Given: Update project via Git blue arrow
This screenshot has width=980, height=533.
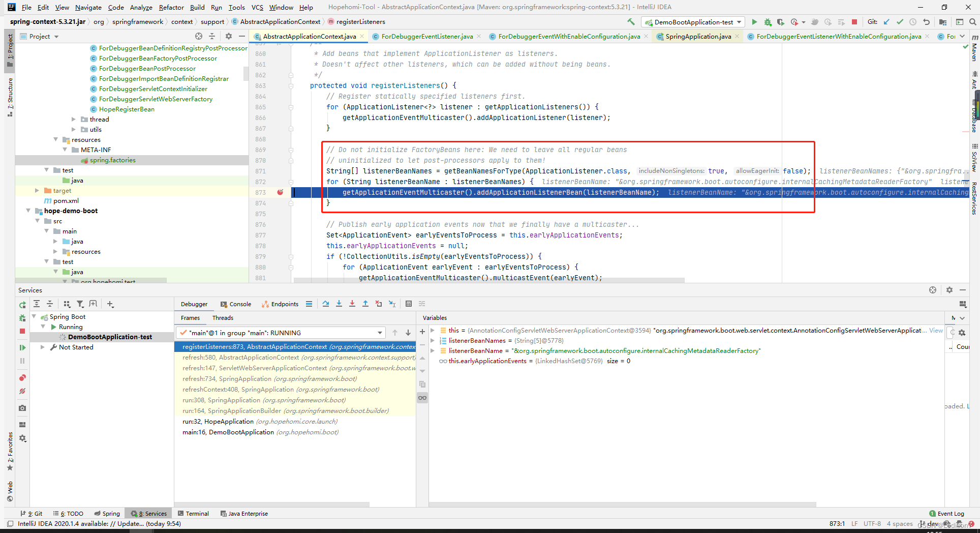Looking at the screenshot, I should click(x=886, y=22).
